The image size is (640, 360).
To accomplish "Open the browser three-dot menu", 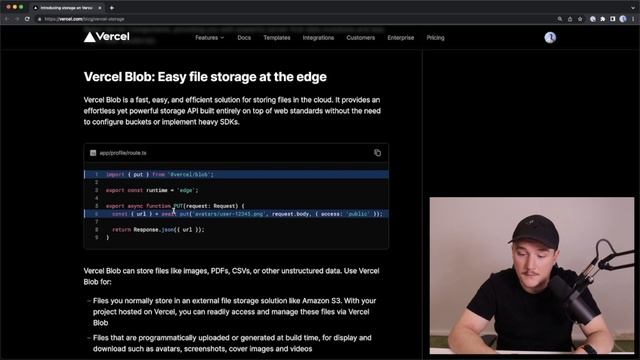I will click(633, 19).
